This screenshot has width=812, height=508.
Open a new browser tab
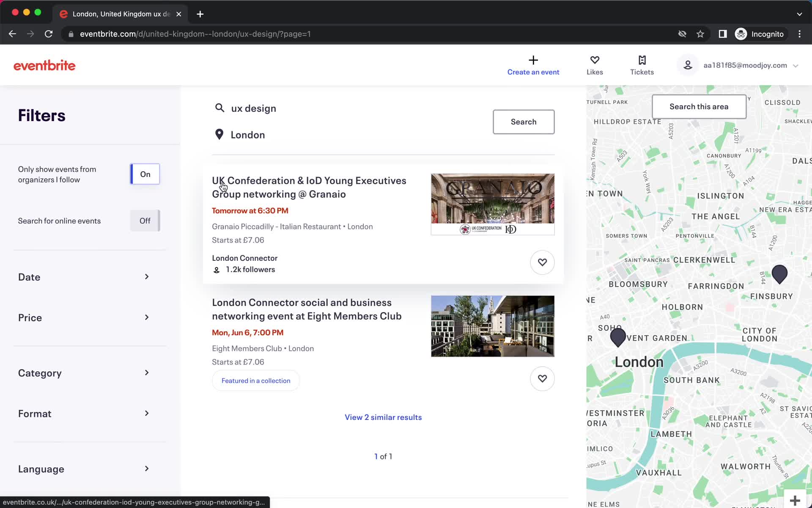[x=200, y=14]
